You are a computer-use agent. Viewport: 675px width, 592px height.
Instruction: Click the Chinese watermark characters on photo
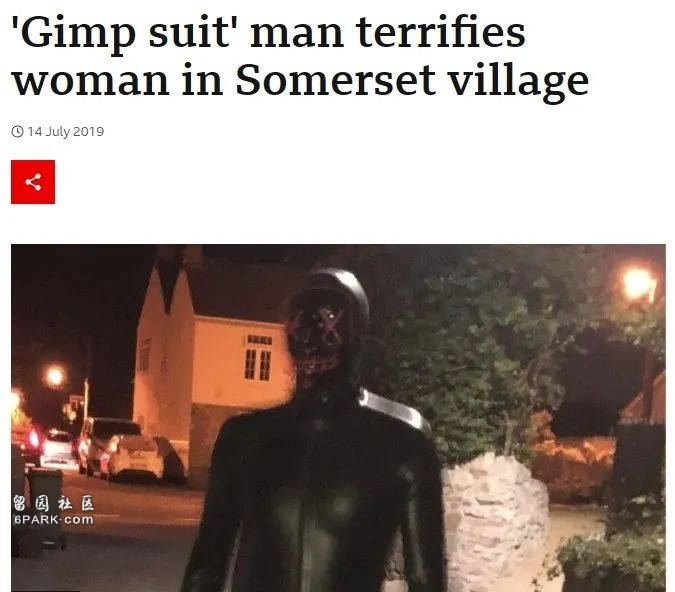pos(53,503)
